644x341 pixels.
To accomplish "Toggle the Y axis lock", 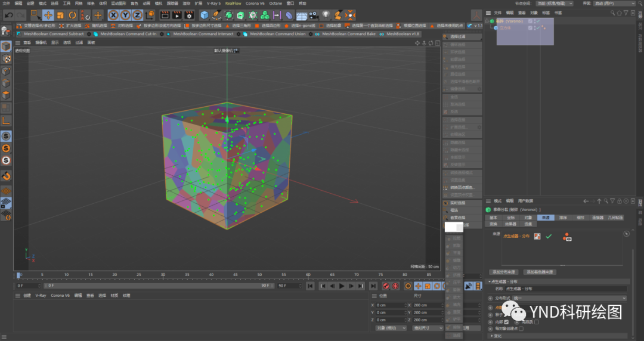I will click(125, 15).
